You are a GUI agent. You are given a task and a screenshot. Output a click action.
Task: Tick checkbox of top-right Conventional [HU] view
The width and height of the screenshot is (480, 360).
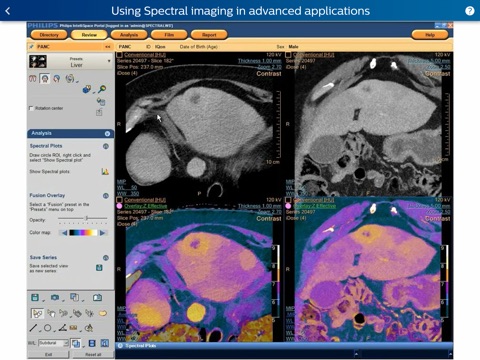pyautogui.click(x=288, y=55)
